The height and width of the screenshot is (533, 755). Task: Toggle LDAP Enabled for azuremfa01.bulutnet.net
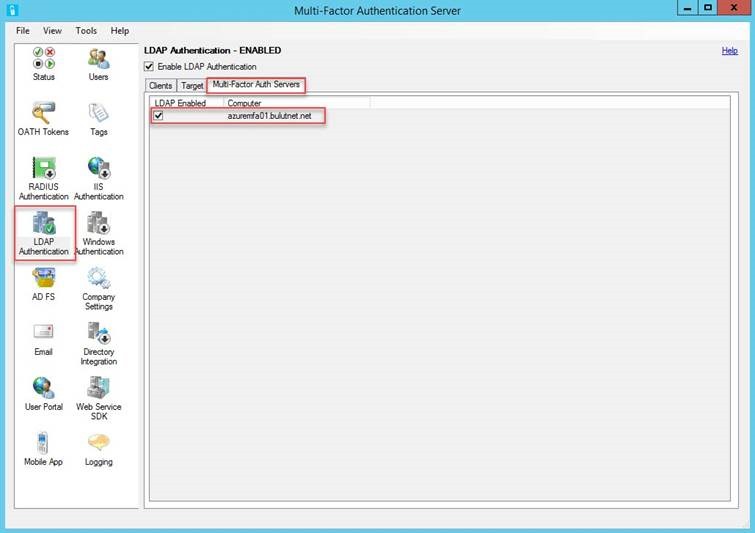click(158, 116)
